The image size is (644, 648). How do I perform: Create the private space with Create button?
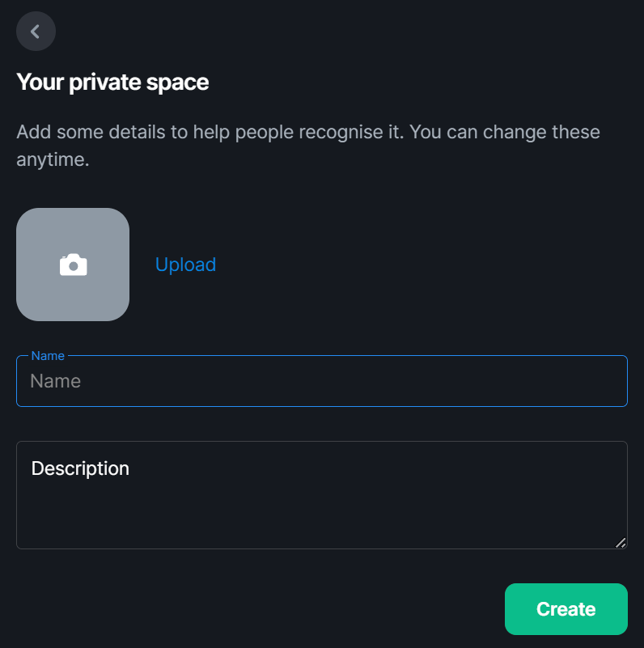[x=566, y=609]
